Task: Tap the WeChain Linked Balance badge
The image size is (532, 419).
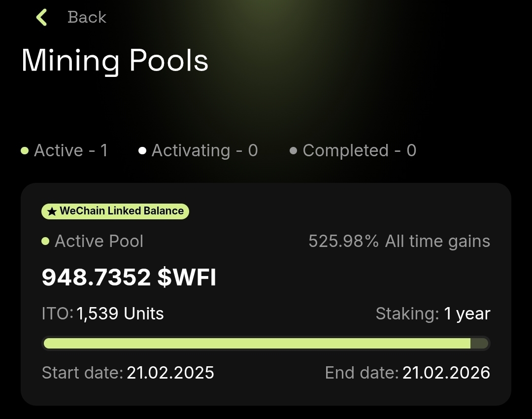Action: pyautogui.click(x=115, y=211)
